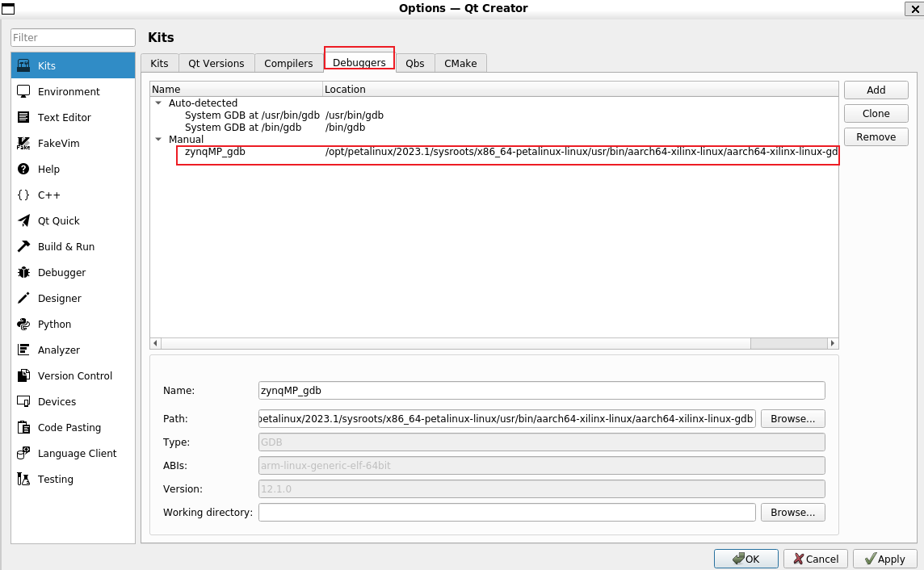Switch to the CMake tab
The height and width of the screenshot is (570, 924).
[460, 63]
